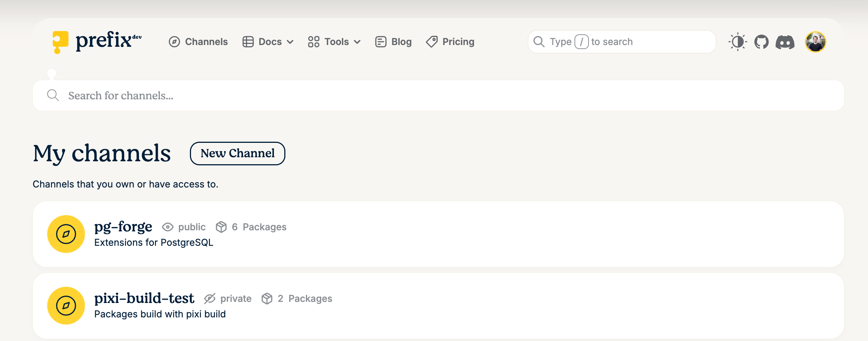Click the private crossed-eye on pixi-build-test
Viewport: 868px width, 341px height.
click(210, 299)
